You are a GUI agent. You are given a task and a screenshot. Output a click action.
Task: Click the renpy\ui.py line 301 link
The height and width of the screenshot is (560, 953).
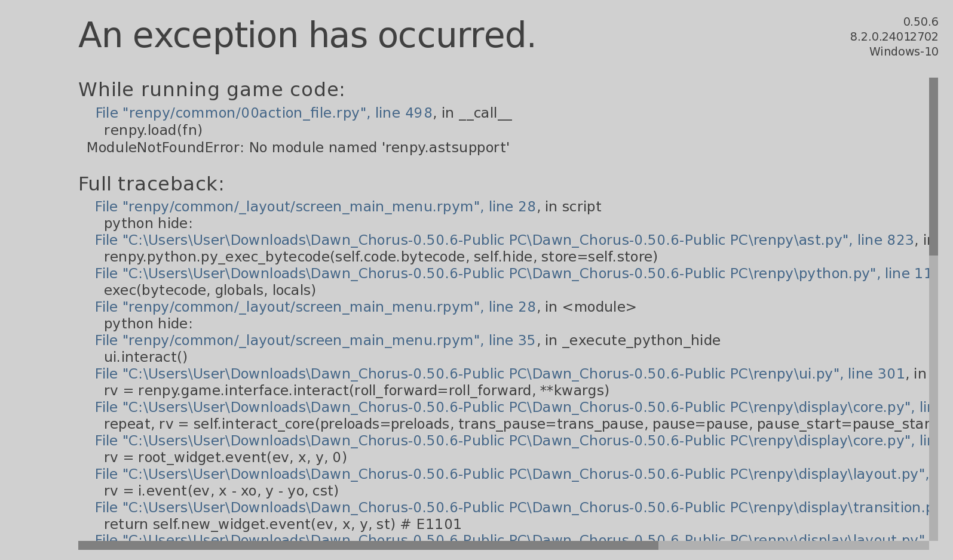[x=500, y=374]
